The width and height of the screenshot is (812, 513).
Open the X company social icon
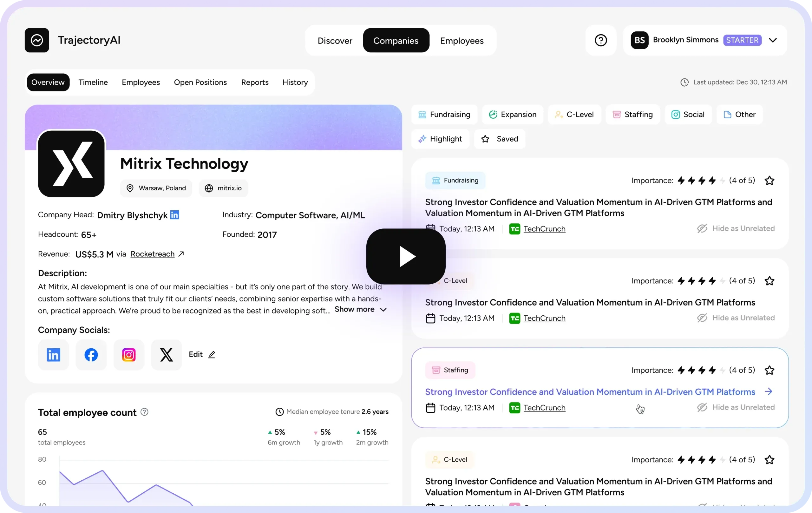[167, 355]
